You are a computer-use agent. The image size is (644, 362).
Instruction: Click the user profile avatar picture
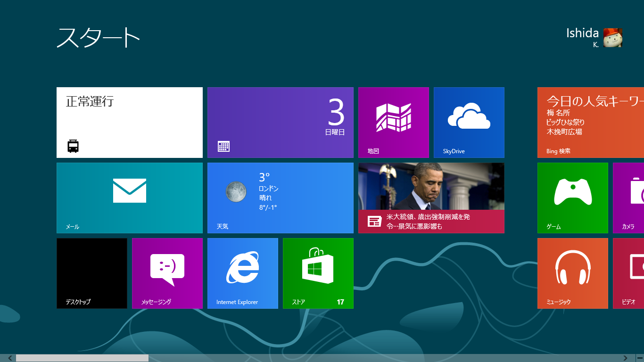[x=613, y=38]
